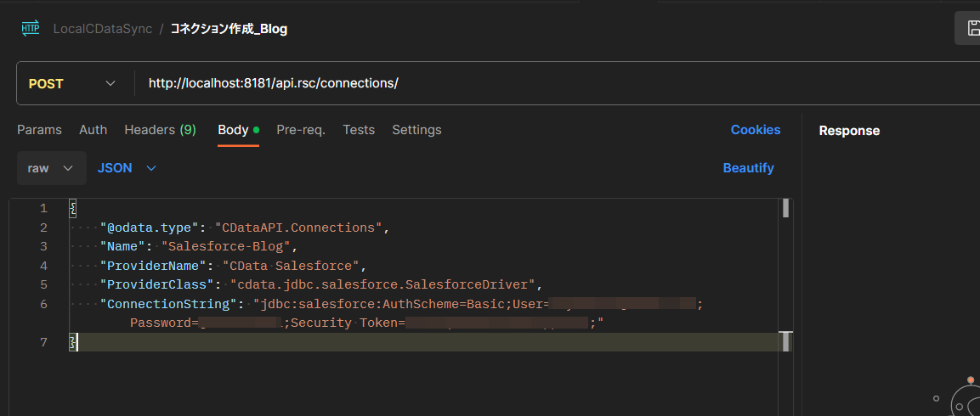Switch to the Pre-req. tab
Screen dimensions: 980x416
tap(301, 130)
